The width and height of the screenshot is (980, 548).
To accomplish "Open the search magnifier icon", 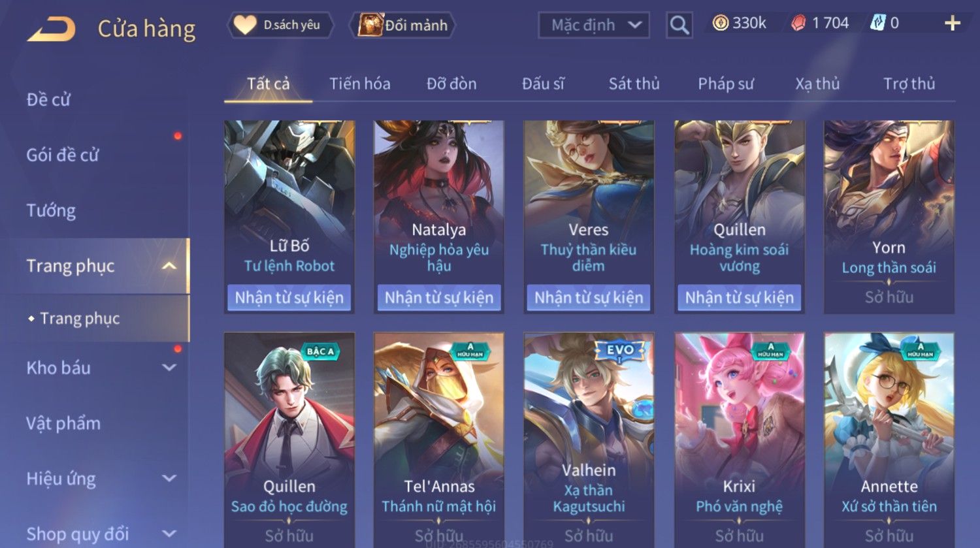I will point(679,25).
